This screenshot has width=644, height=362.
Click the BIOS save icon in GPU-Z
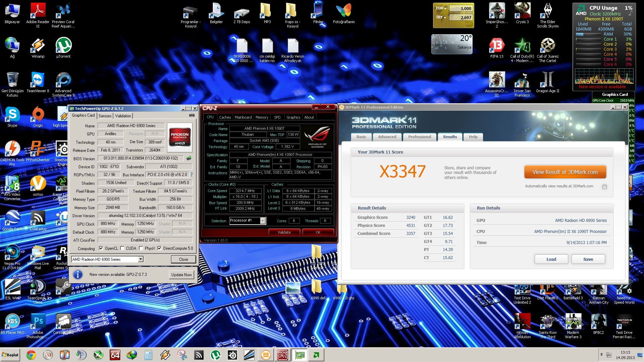tap(189, 158)
